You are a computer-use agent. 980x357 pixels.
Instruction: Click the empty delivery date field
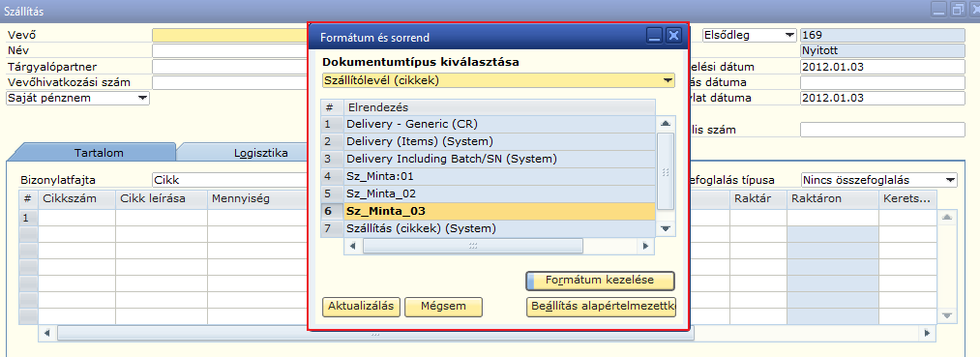882,82
